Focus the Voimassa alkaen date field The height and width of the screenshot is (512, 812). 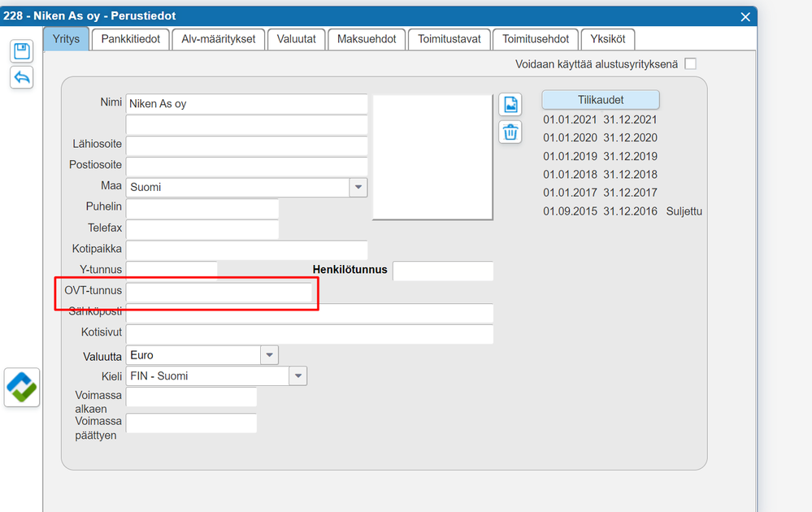tap(192, 397)
